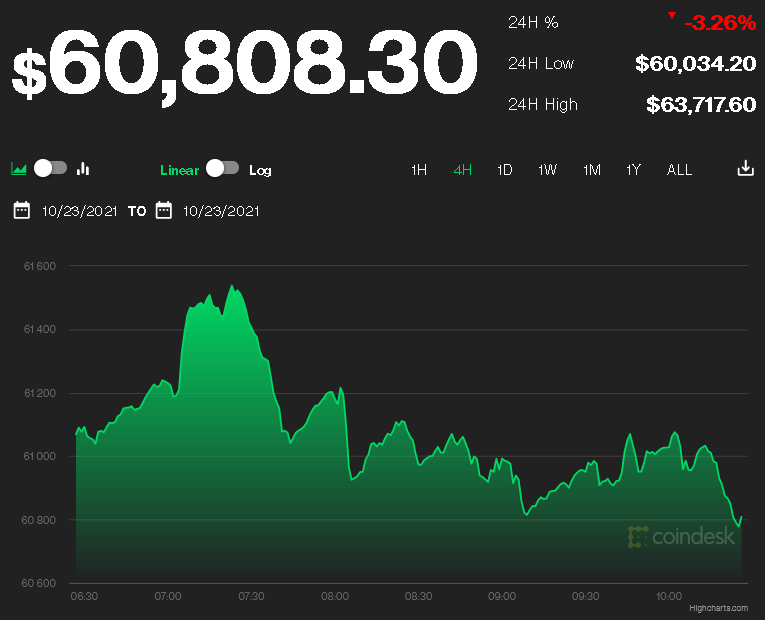Open the start date calendar icon

pos(21,211)
